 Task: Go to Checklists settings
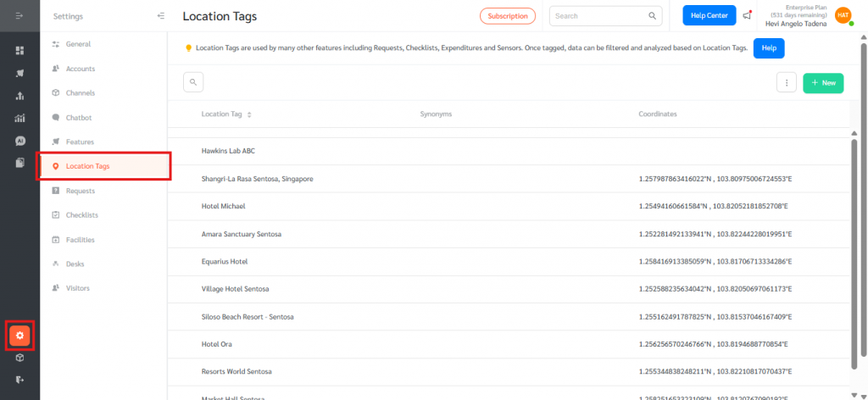tap(82, 215)
